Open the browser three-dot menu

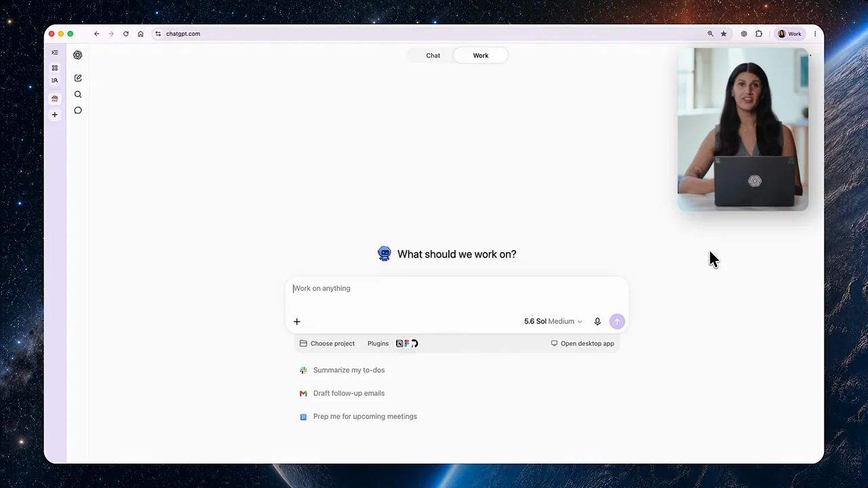815,34
